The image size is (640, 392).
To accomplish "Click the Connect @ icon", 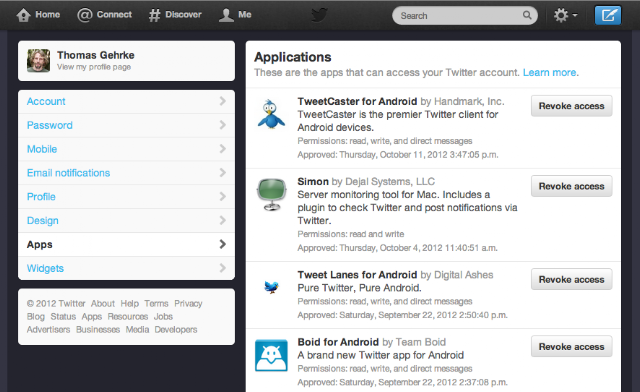I will tap(84, 15).
